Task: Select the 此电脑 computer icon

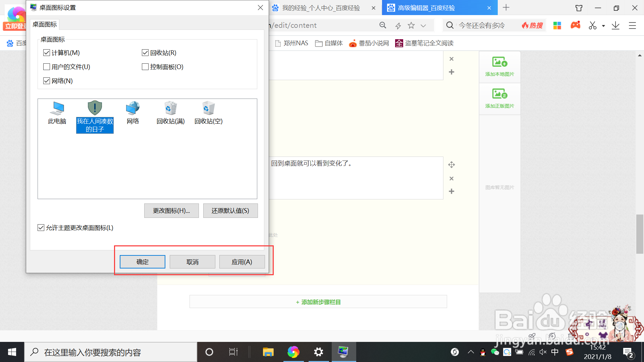Action: (57, 109)
